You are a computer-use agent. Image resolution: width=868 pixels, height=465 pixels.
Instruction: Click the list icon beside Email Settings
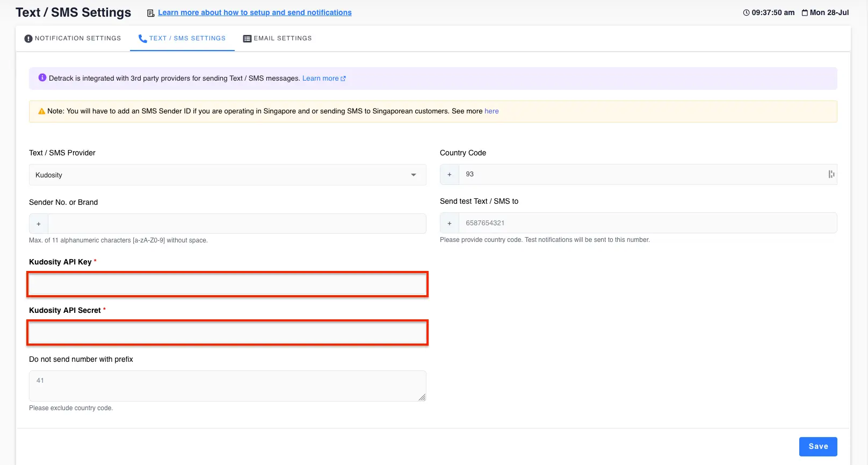[x=247, y=39]
